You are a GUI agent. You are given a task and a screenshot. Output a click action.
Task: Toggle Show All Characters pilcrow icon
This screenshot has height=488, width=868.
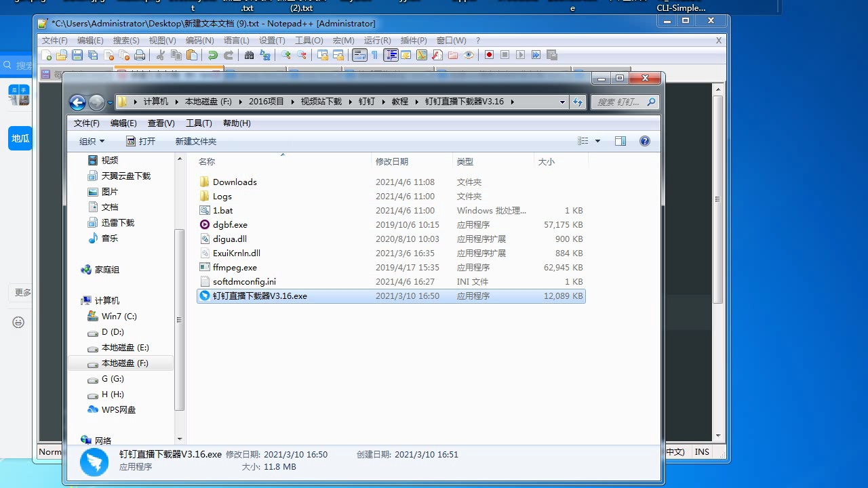374,55
